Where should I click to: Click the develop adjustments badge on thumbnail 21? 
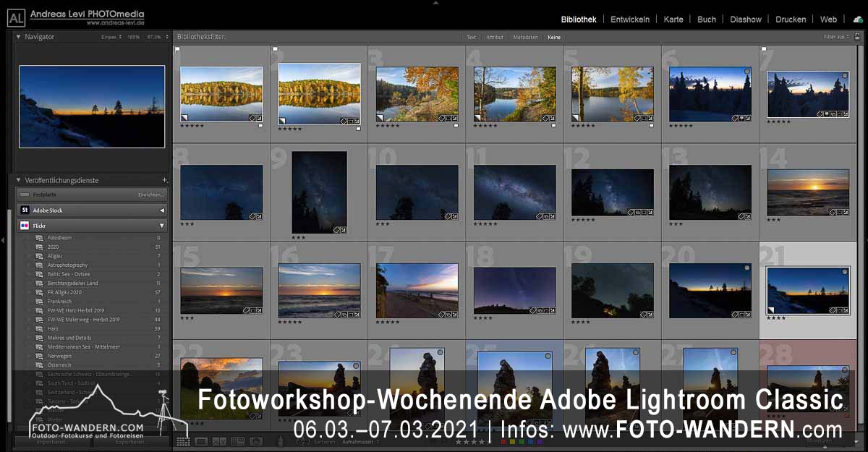point(846,310)
